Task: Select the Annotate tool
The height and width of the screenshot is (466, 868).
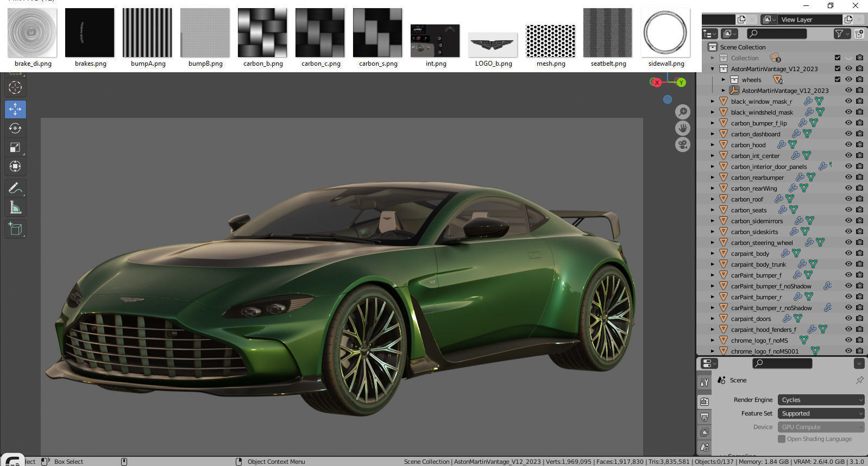Action: tap(15, 188)
